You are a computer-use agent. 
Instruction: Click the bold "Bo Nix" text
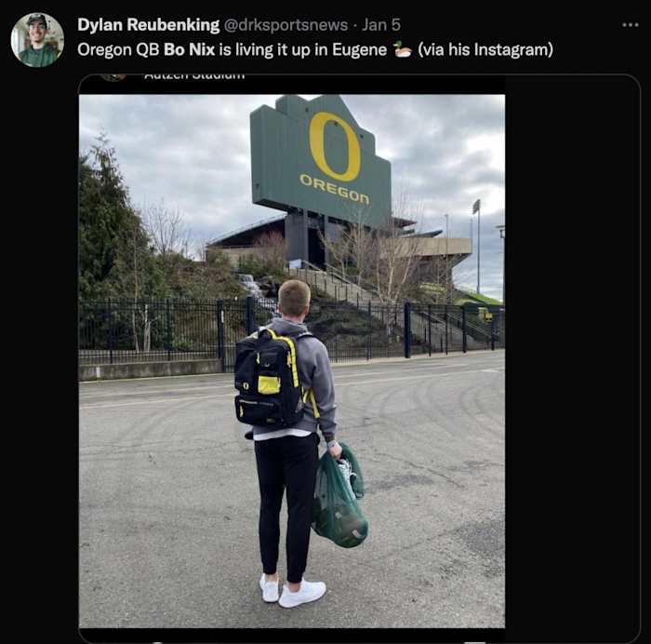tap(189, 49)
